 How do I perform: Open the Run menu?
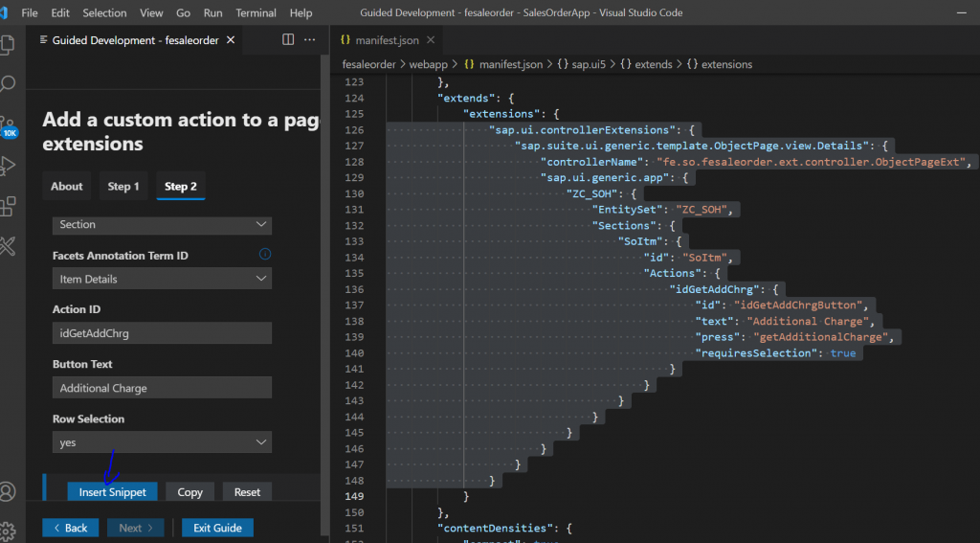212,12
